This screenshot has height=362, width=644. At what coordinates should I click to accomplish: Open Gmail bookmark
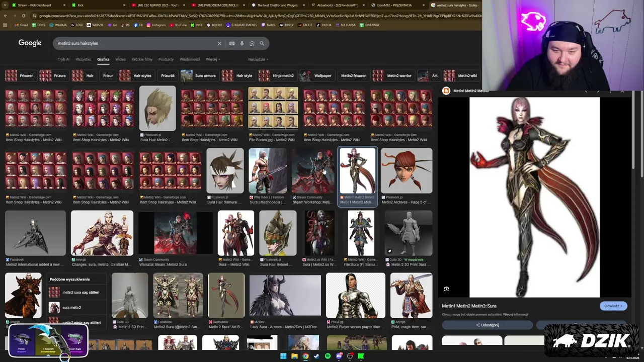click(x=20, y=25)
